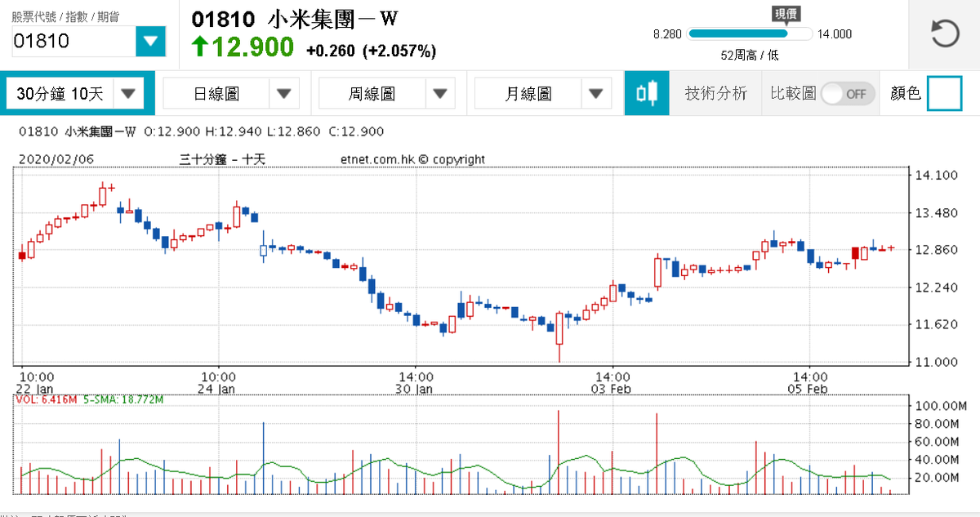
Task: Click the VOL: 6.416M label
Action: click(x=47, y=399)
